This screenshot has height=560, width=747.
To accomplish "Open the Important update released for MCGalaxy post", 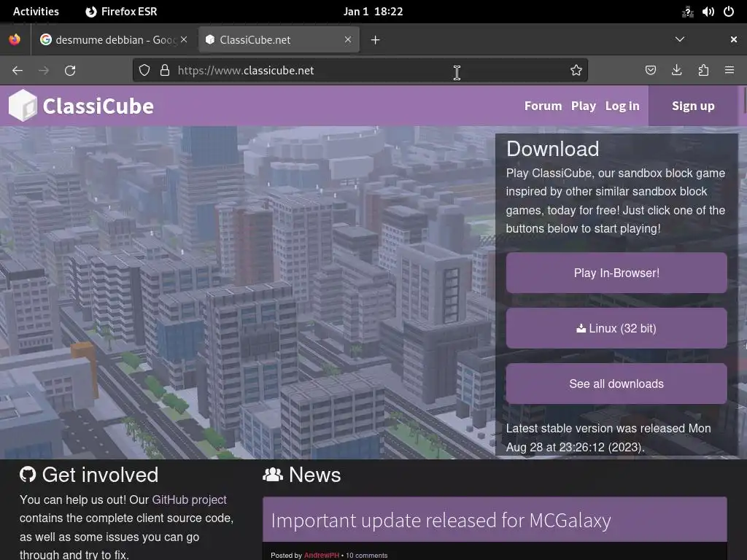I will click(441, 520).
